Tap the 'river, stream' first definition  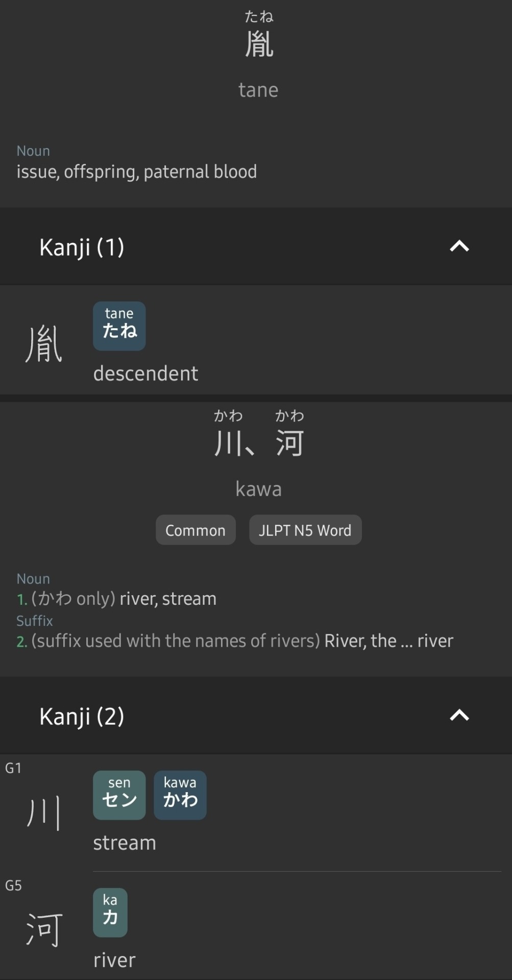168,598
